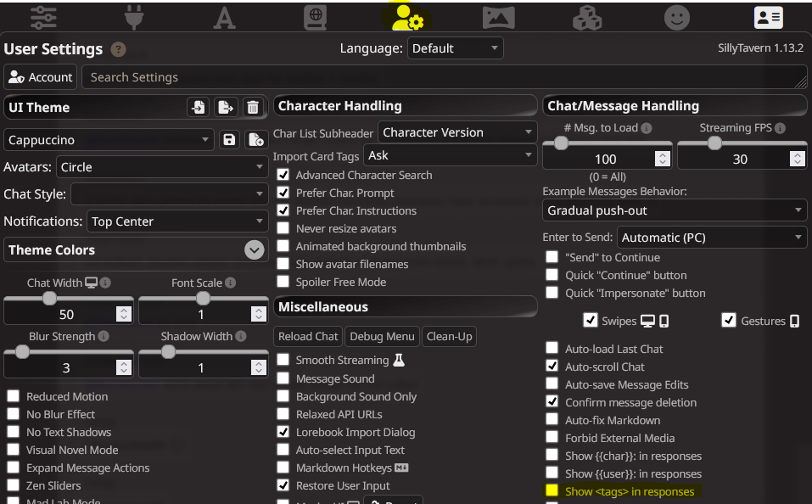Enable Message Sound checkbox
The height and width of the screenshot is (504, 812).
283,378
